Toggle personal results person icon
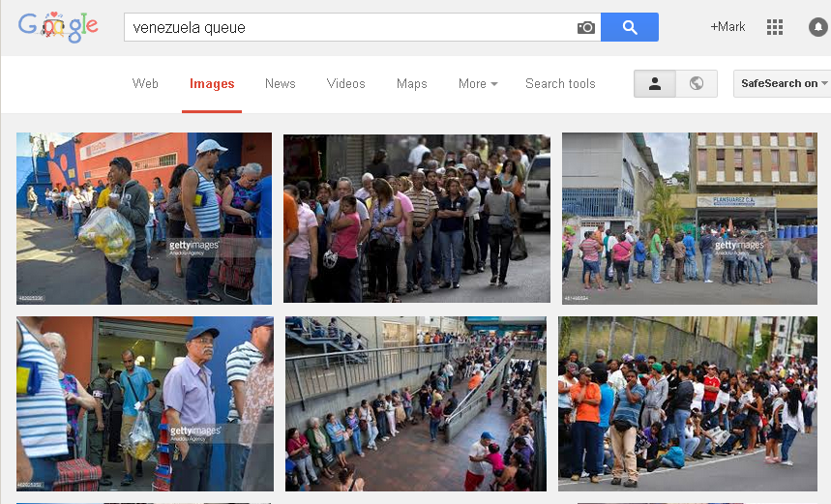This screenshot has width=831, height=504. click(655, 84)
